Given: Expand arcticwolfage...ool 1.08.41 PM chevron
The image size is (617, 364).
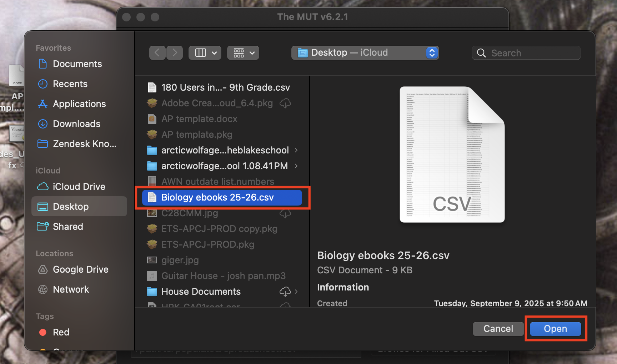Looking at the screenshot, I should [x=296, y=166].
